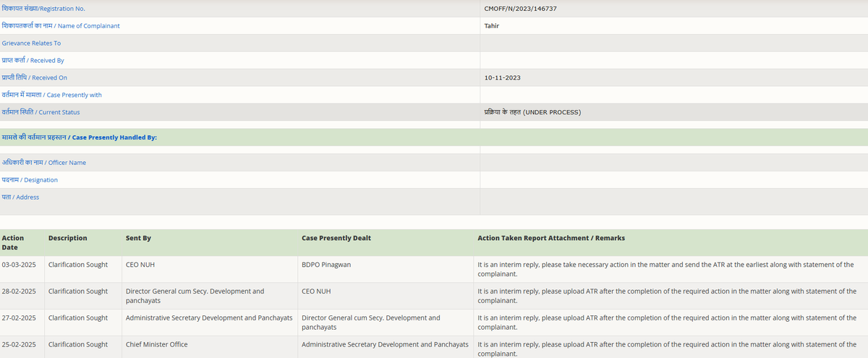This screenshot has height=358, width=868.
Task: Click the Description column header
Action: click(67, 238)
